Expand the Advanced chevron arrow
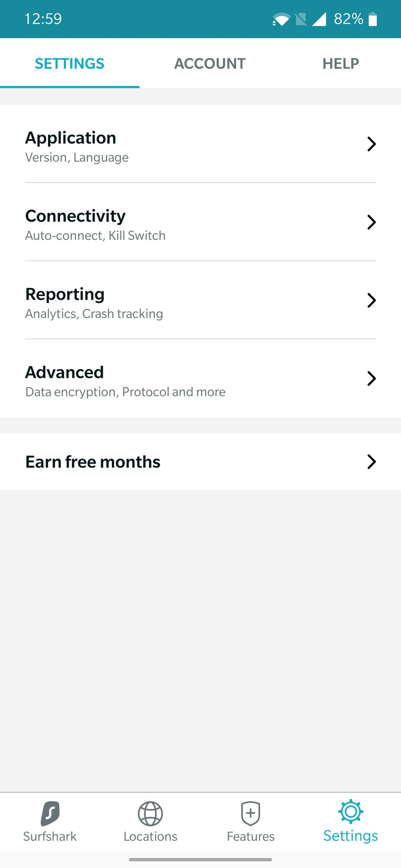Screen dimensions: 401x868 372,379
